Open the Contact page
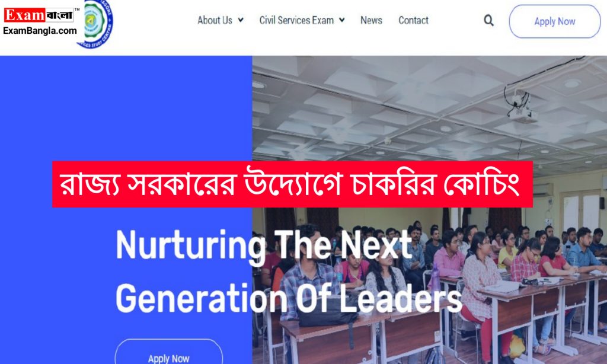 (413, 20)
